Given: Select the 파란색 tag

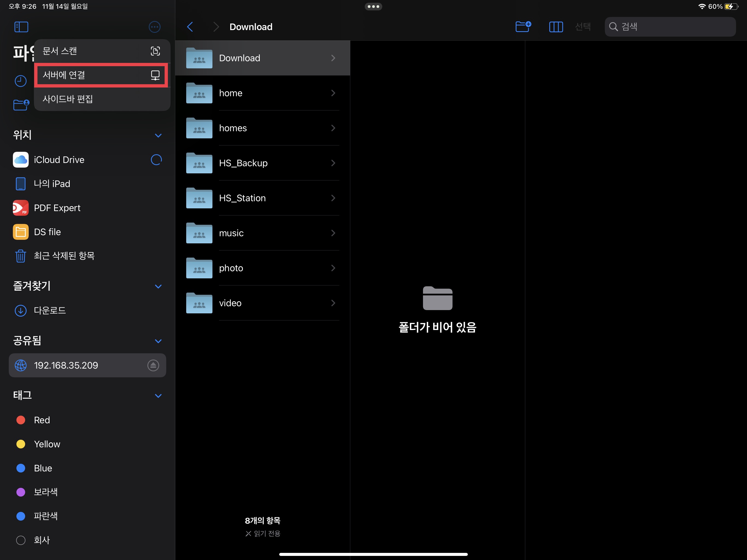Looking at the screenshot, I should point(87,516).
